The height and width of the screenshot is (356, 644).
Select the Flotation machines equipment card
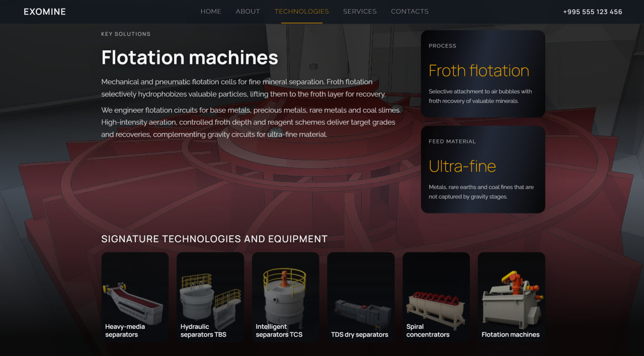click(511, 298)
